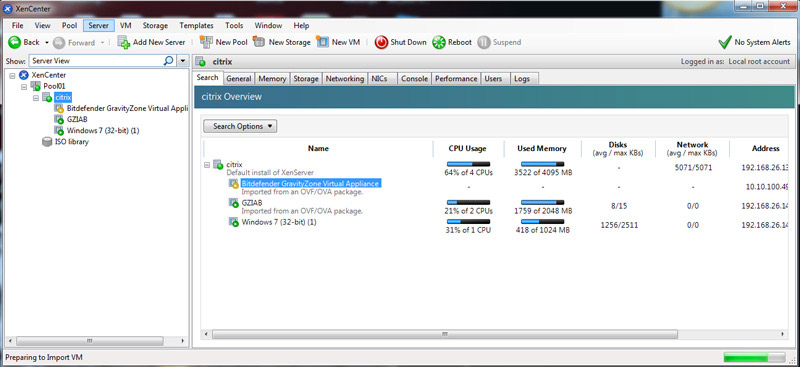Click the overview horizontal scrollbar thumb
800x367 pixels.
point(445,334)
